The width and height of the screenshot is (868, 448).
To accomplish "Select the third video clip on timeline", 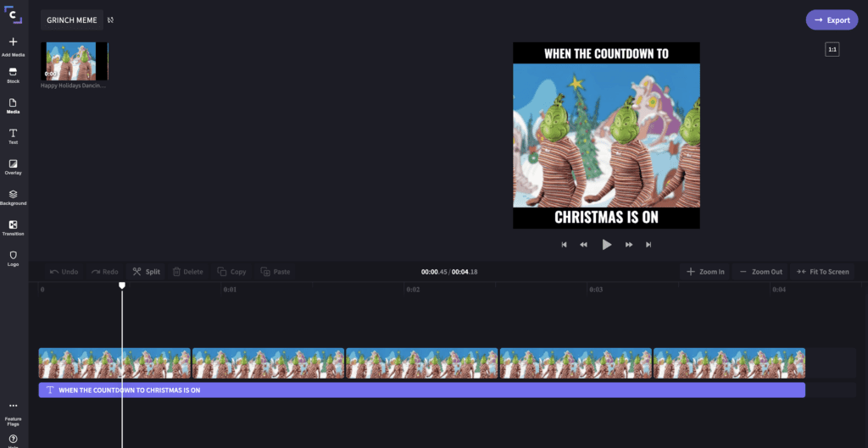I will click(x=422, y=363).
